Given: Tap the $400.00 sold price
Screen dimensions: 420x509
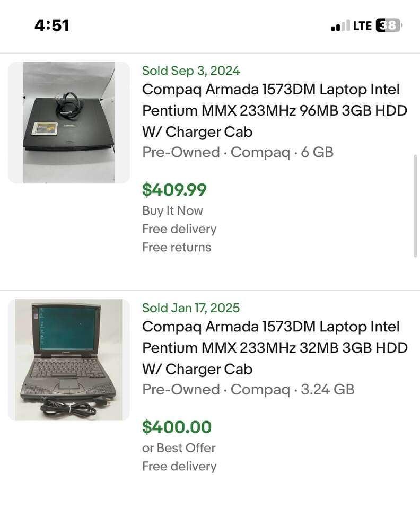Looking at the screenshot, I should click(x=177, y=427).
